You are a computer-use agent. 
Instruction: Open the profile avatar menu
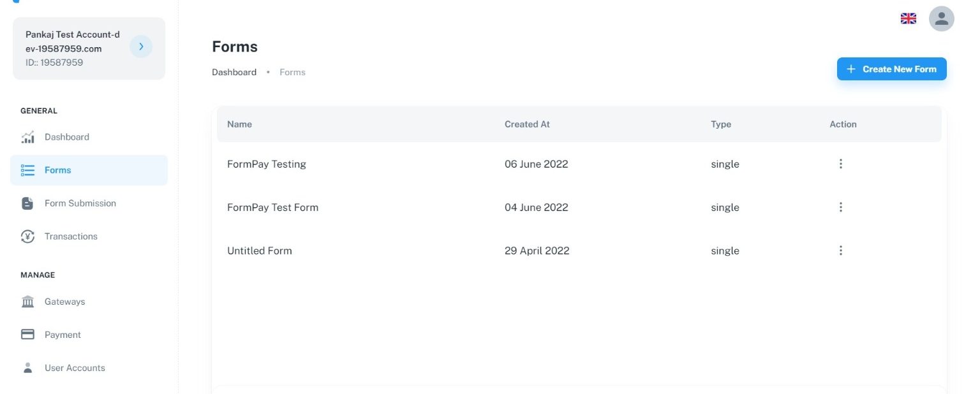click(x=942, y=18)
